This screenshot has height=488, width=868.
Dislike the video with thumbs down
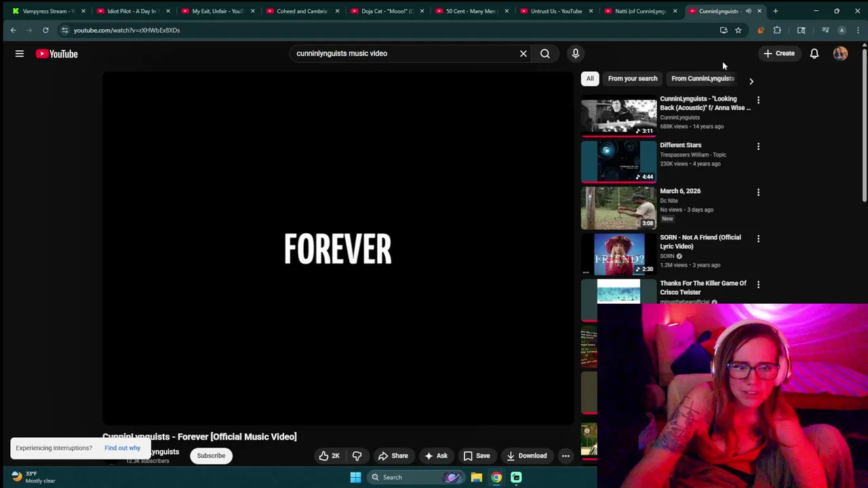point(357,455)
